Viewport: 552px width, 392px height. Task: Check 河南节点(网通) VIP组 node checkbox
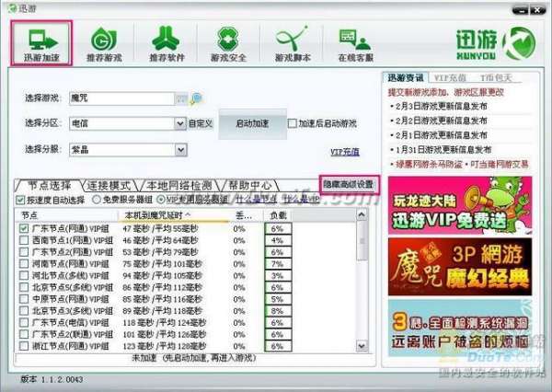click(x=24, y=264)
